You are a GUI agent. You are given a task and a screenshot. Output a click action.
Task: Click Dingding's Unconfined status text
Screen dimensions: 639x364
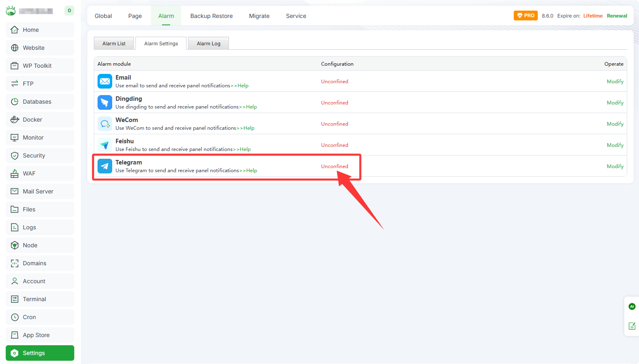[x=335, y=102]
